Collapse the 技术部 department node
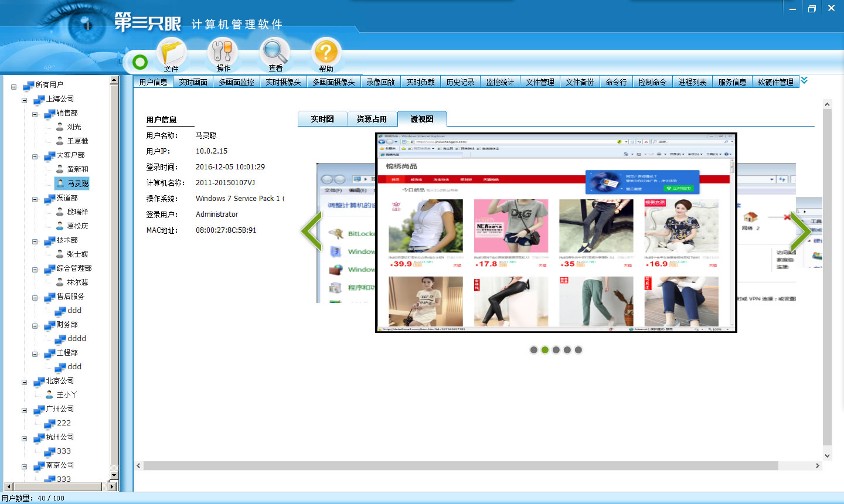This screenshot has width=844, height=504. [x=35, y=241]
